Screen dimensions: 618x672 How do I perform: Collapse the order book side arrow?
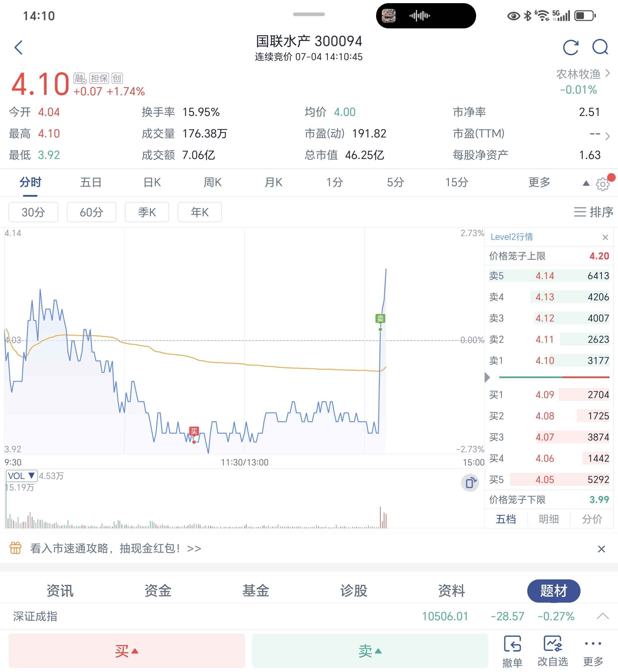[487, 377]
